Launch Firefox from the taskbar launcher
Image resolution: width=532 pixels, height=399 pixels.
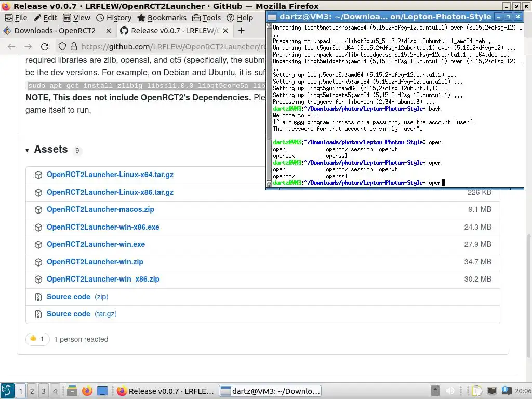click(x=87, y=391)
